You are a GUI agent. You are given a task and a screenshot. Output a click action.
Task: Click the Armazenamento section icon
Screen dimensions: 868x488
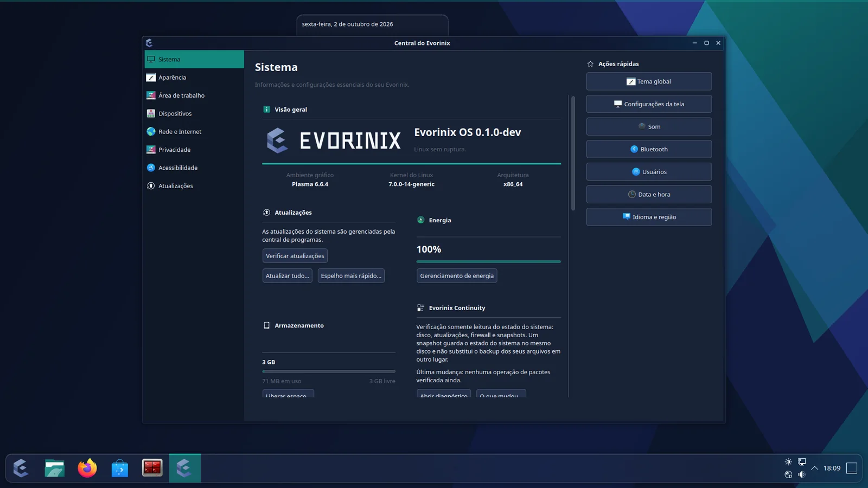point(266,325)
